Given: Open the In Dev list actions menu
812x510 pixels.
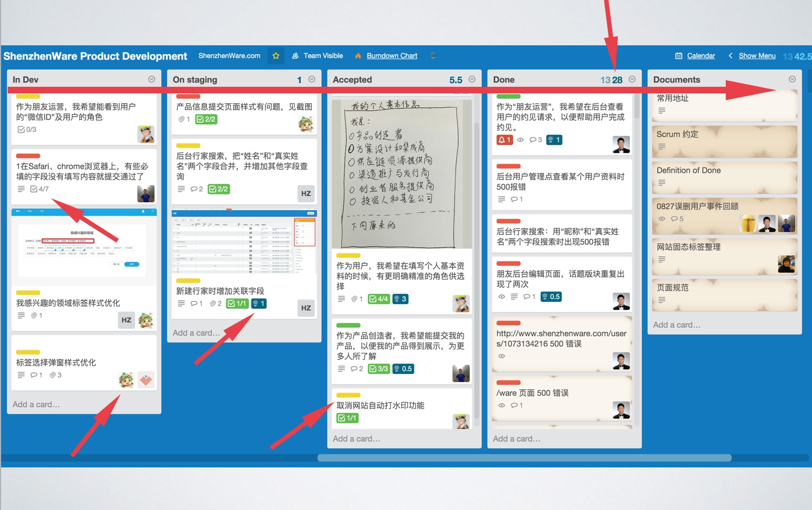Looking at the screenshot, I should [152, 79].
